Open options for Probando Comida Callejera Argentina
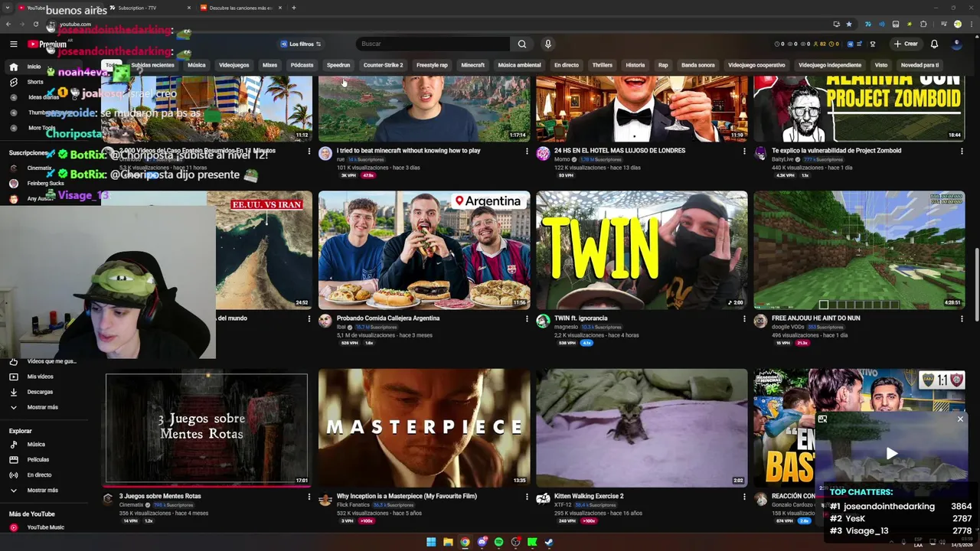Screen dimensions: 980x551 click(x=527, y=318)
